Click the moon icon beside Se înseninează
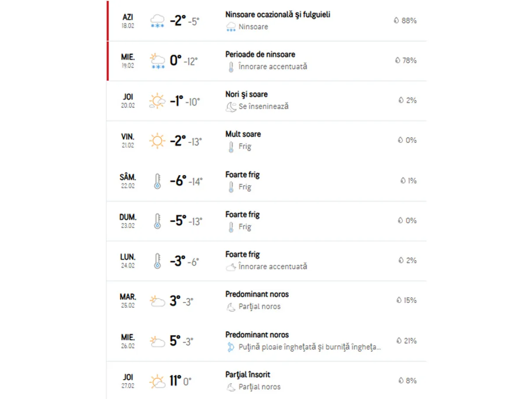Viewport: 532px width, 399px height. pyautogui.click(x=231, y=107)
